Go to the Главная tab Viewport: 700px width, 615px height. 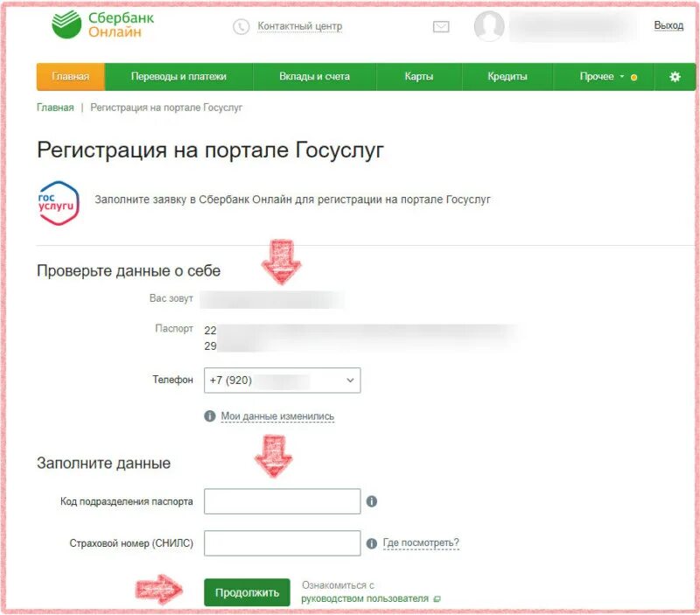click(x=71, y=77)
